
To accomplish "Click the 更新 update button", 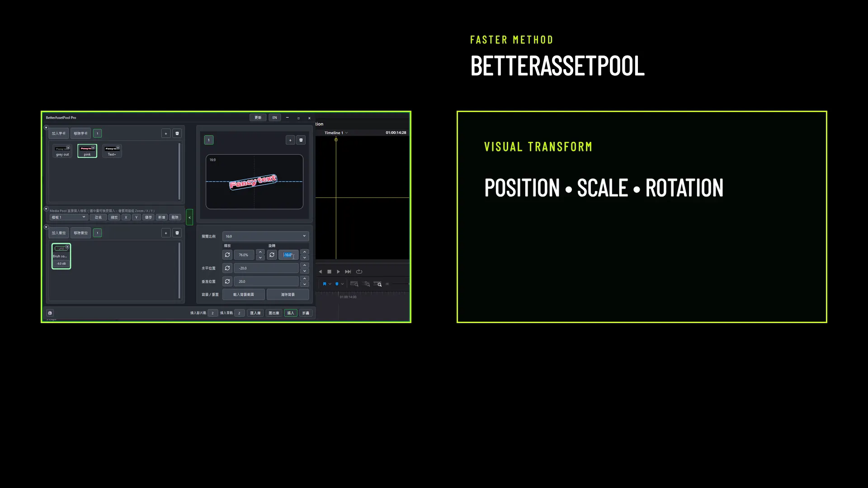I will coord(258,117).
